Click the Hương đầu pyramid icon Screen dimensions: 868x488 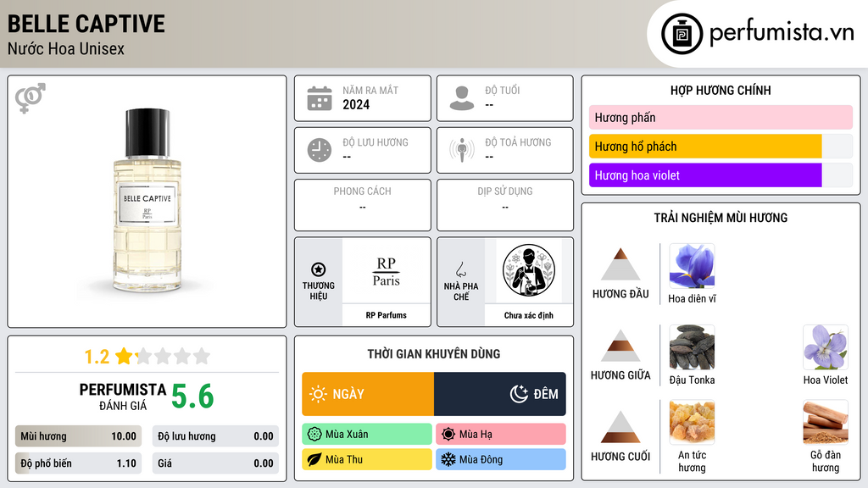point(620,264)
